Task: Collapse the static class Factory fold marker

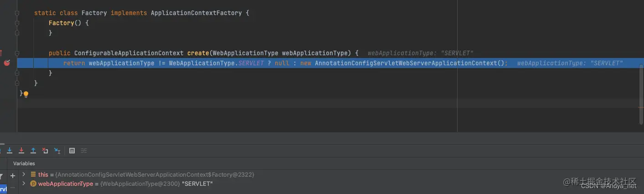Action: coord(17,13)
